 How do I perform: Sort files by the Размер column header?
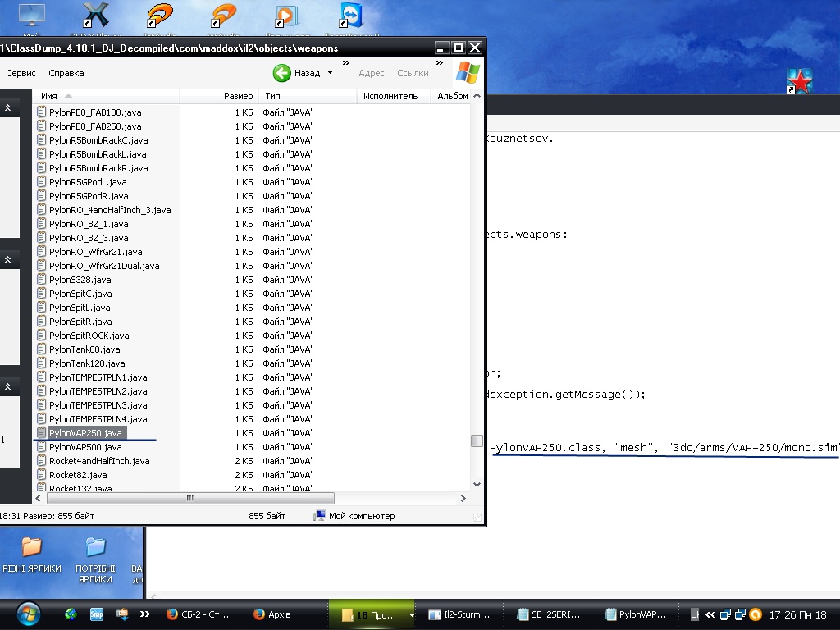pos(238,96)
